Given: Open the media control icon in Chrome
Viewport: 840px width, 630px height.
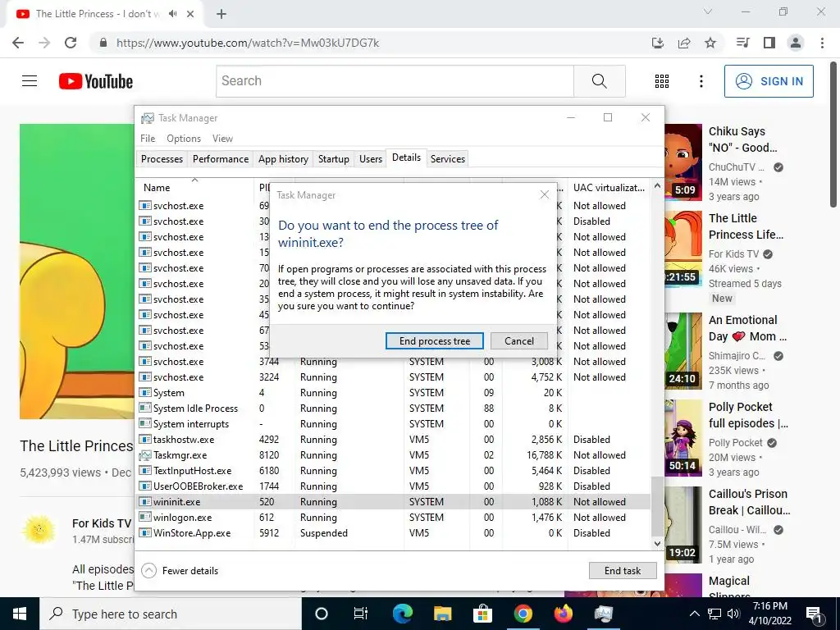Looking at the screenshot, I should [743, 43].
